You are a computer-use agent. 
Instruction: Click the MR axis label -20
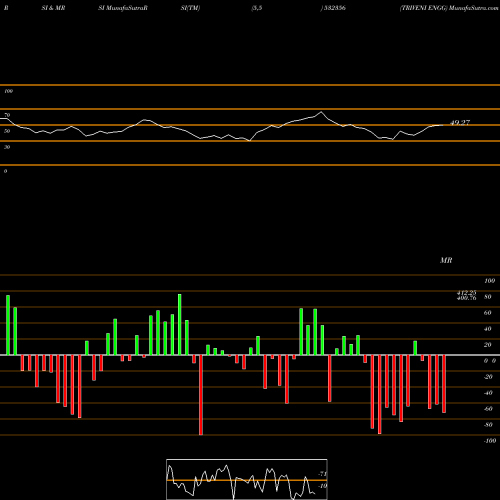click(x=488, y=377)
